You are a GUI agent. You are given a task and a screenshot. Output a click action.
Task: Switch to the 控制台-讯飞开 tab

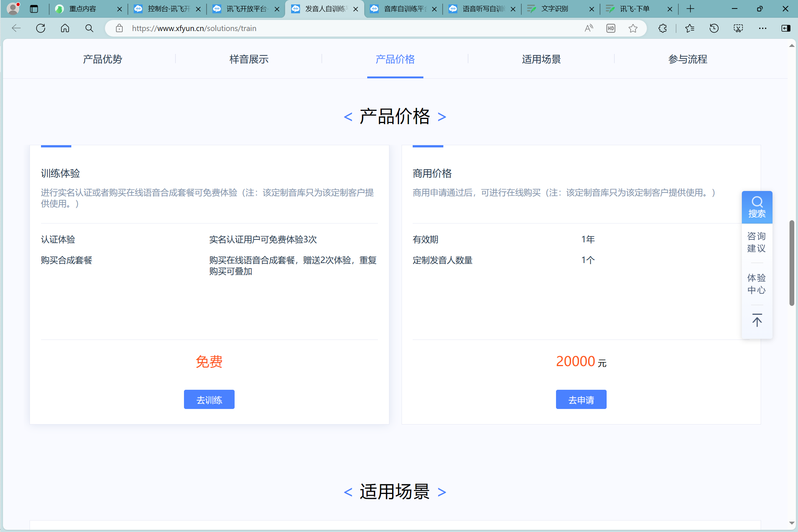pos(168,9)
